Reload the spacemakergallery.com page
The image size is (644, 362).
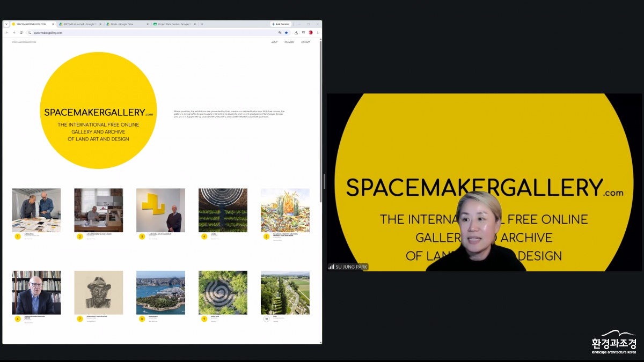pyautogui.click(x=21, y=33)
